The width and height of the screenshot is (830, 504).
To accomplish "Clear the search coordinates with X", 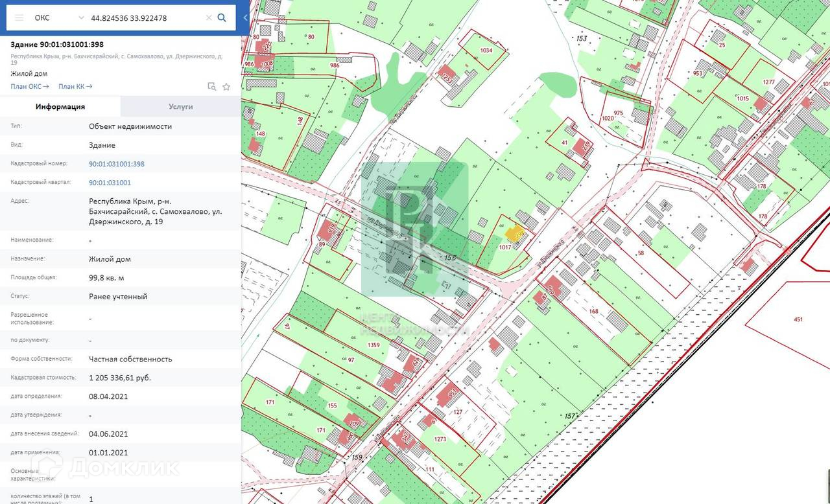I will click(x=208, y=17).
